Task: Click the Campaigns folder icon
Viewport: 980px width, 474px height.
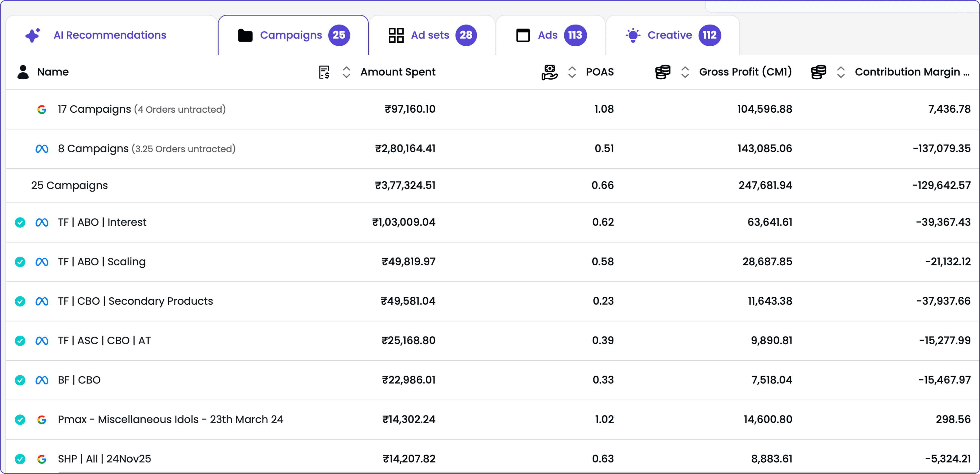Action: (x=245, y=35)
